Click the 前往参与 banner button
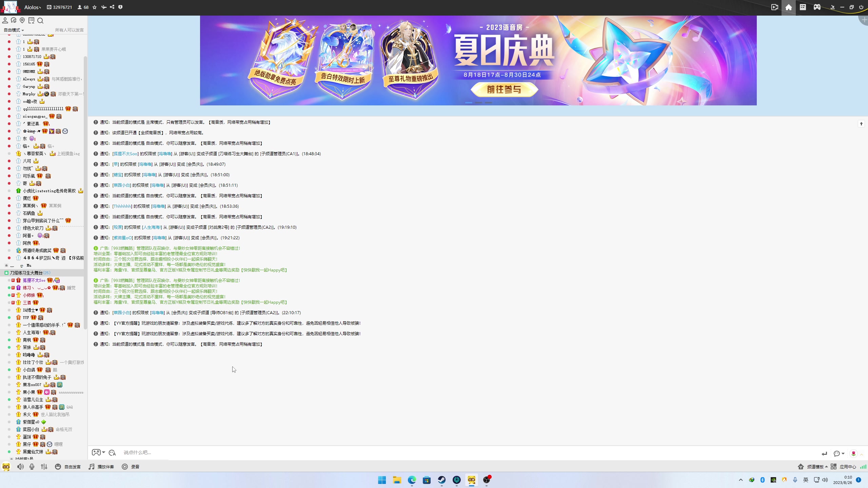 point(504,89)
